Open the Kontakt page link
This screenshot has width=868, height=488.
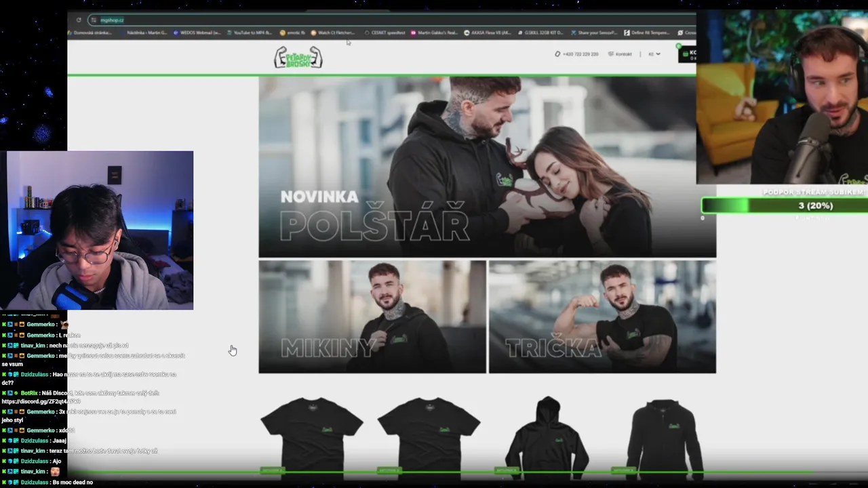620,54
